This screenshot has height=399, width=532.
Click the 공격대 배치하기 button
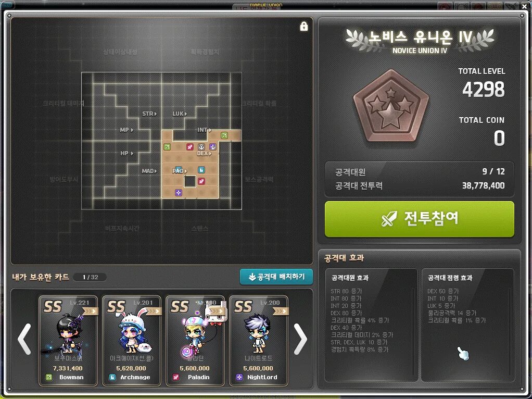pos(276,277)
